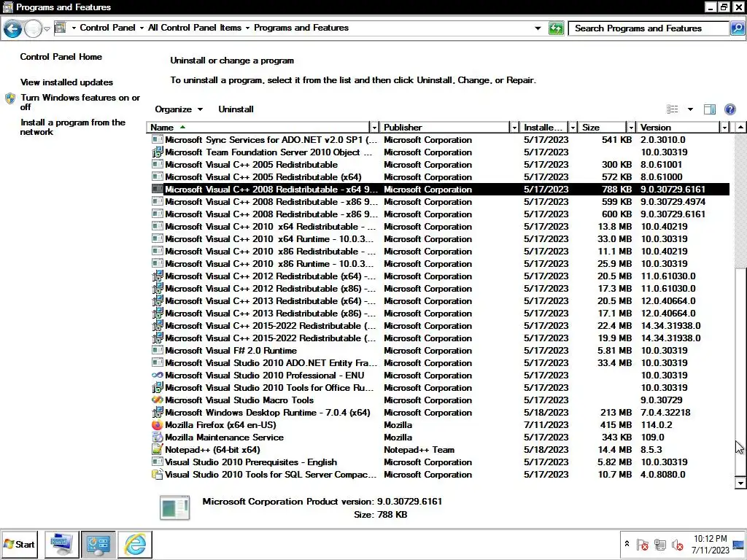Click the Search Programs and Features field
Viewport: 747px width, 560px height.
tap(649, 28)
